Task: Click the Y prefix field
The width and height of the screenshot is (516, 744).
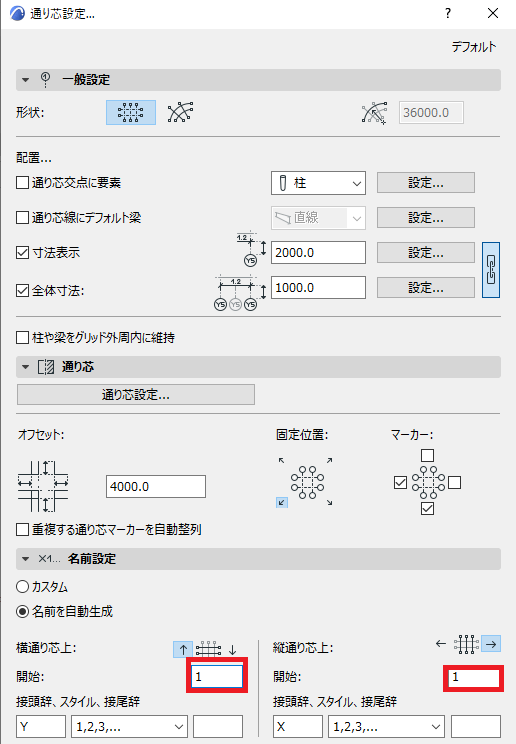Action: 41,727
